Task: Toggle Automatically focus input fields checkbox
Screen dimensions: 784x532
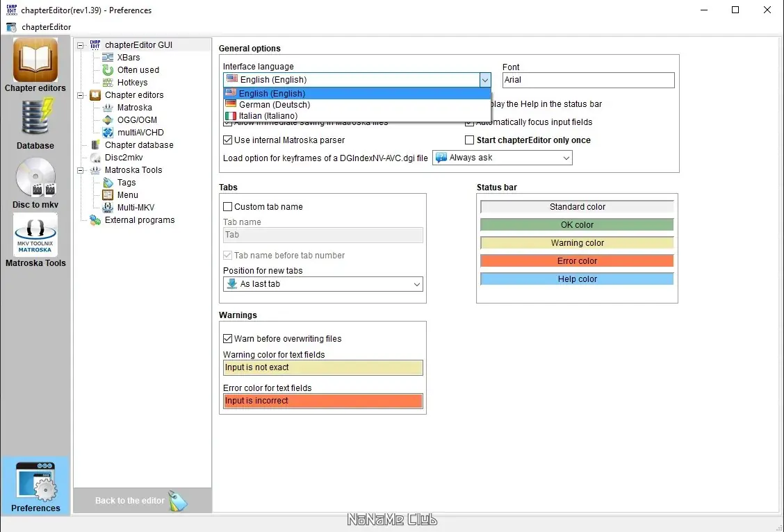Action: point(470,122)
